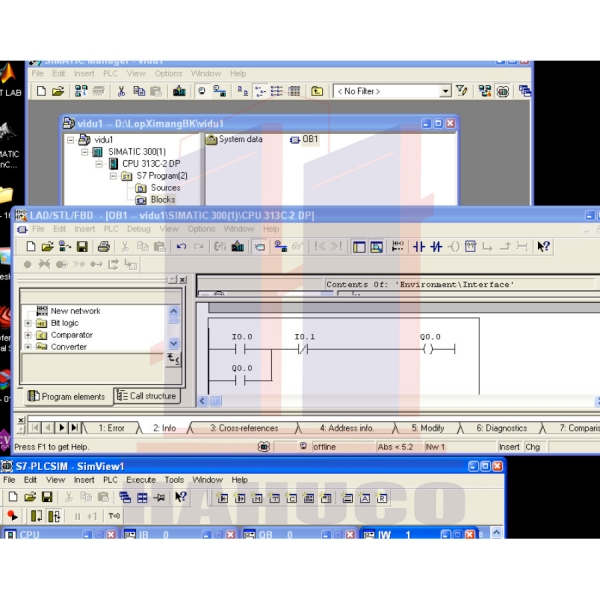600x600 pixels.
Task: Click Open folder icon in SIMATIC Manager toolbar
Action: 58,91
